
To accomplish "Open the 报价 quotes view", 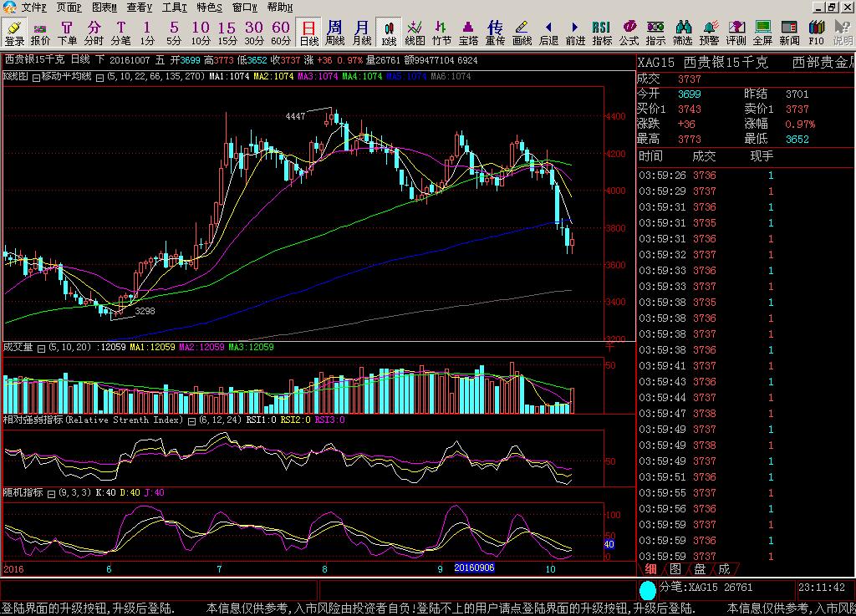I will coord(40,33).
